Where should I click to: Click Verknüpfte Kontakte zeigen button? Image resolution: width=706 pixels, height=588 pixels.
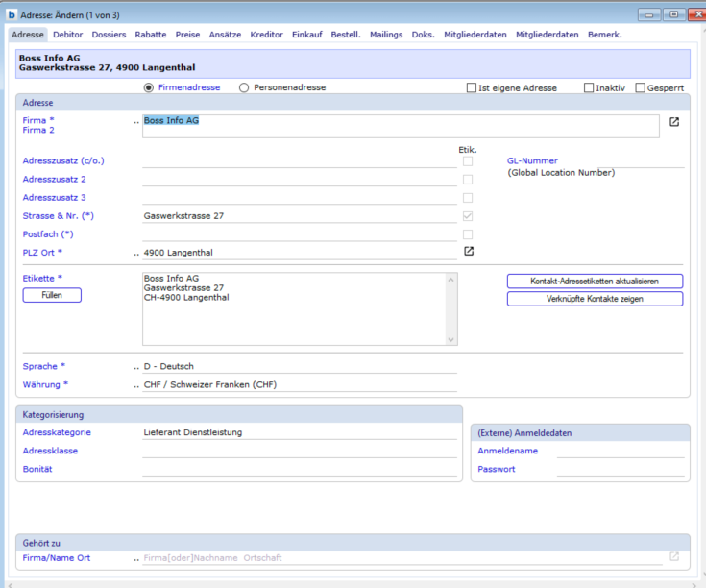(x=595, y=299)
